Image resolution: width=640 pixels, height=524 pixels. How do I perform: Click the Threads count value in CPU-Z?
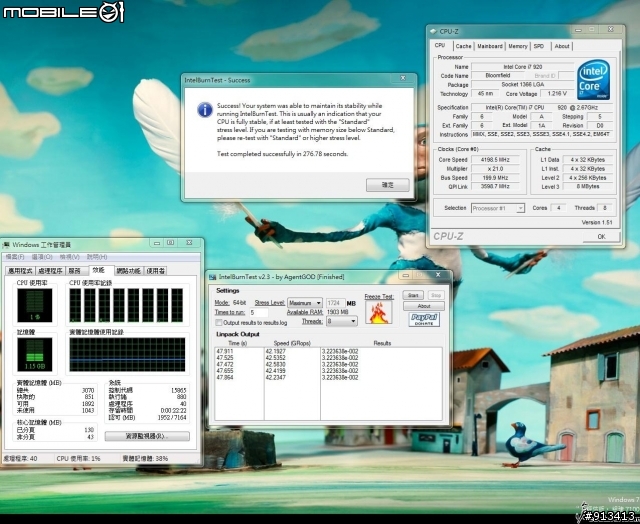604,208
